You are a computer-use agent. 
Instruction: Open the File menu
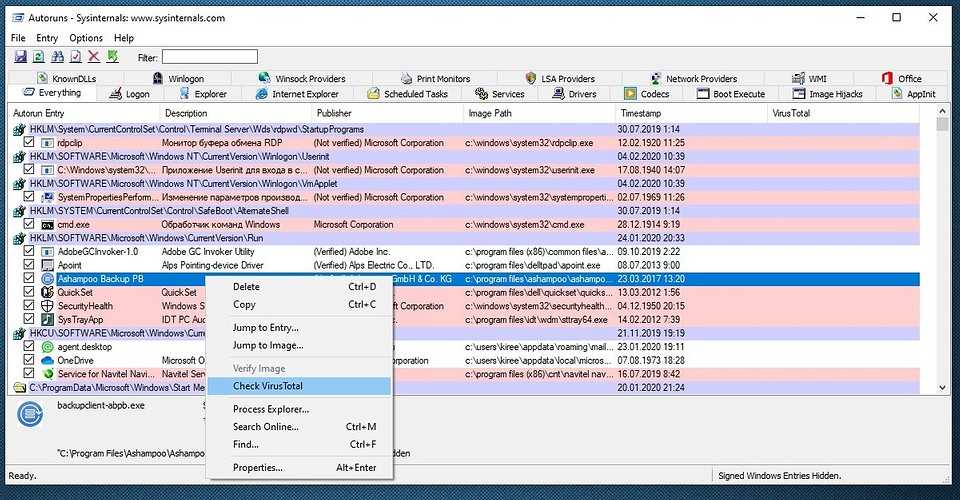pos(18,38)
